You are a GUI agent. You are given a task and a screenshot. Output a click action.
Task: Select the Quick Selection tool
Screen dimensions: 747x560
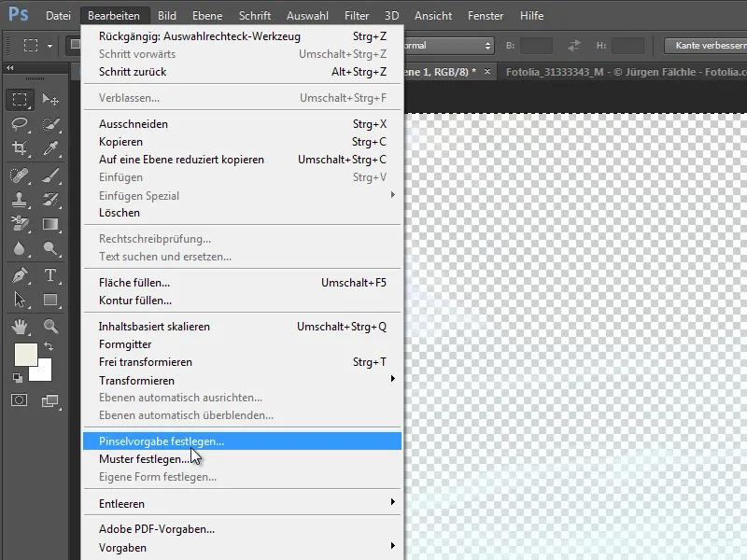pos(50,124)
